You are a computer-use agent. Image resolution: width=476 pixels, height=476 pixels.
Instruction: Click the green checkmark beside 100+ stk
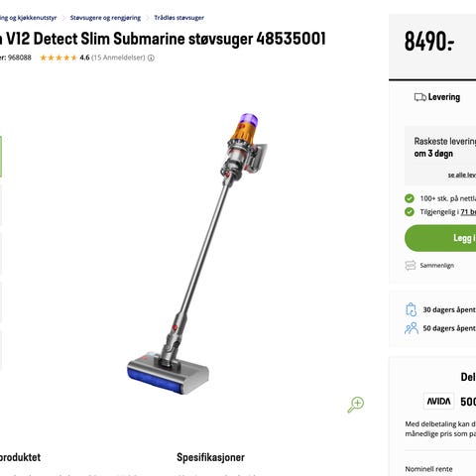point(410,198)
